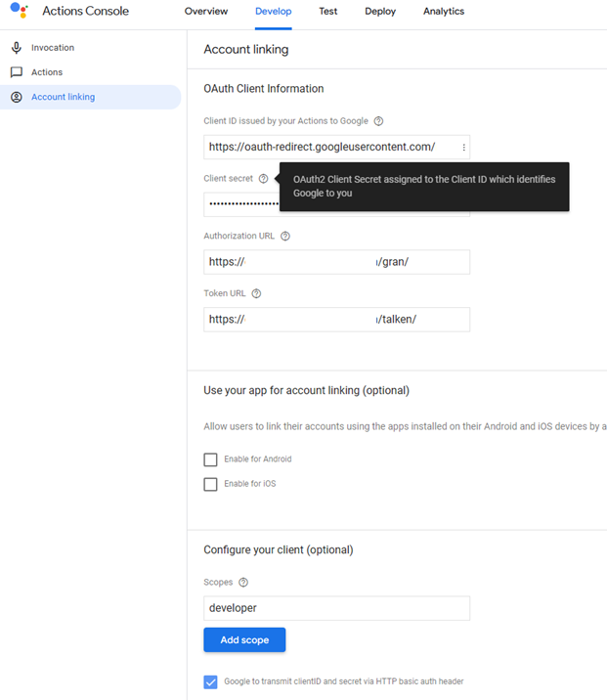Focus the Client secret password field

point(336,204)
